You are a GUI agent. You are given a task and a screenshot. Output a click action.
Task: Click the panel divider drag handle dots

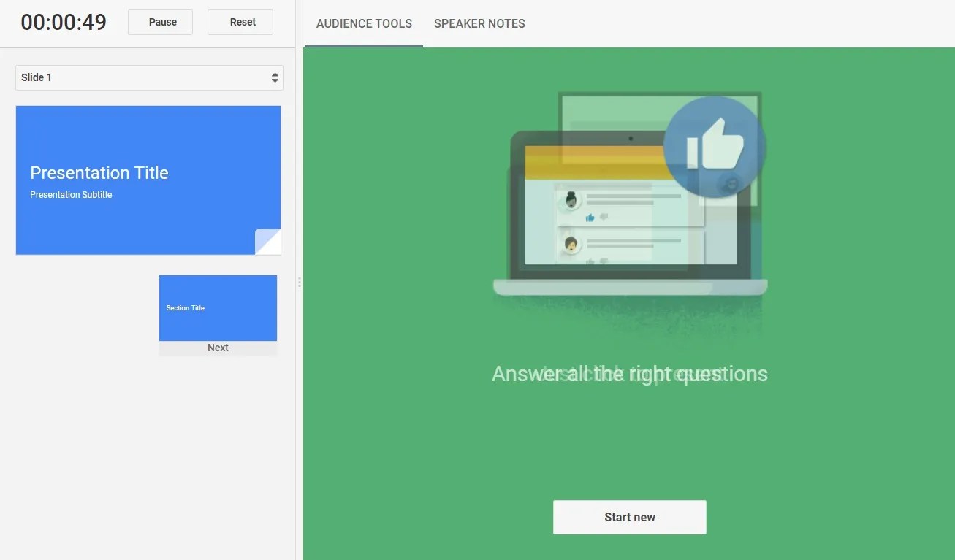tap(300, 282)
